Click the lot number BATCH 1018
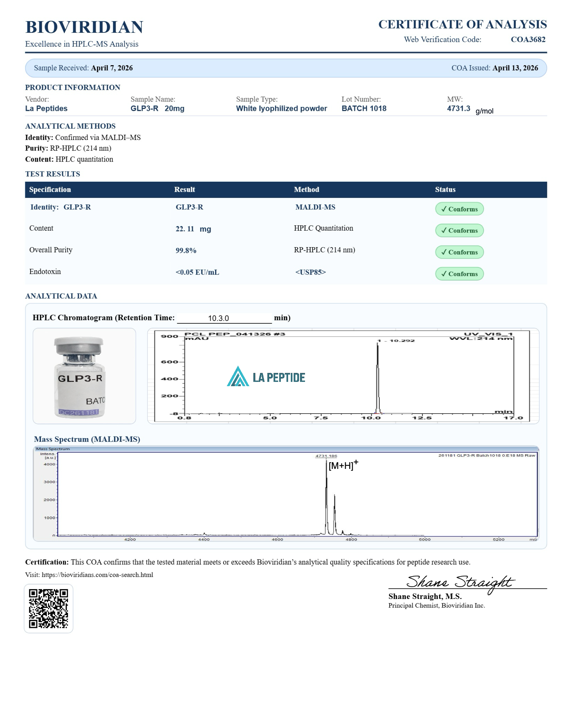Screen dimensions: 563x728 pyautogui.click(x=364, y=108)
